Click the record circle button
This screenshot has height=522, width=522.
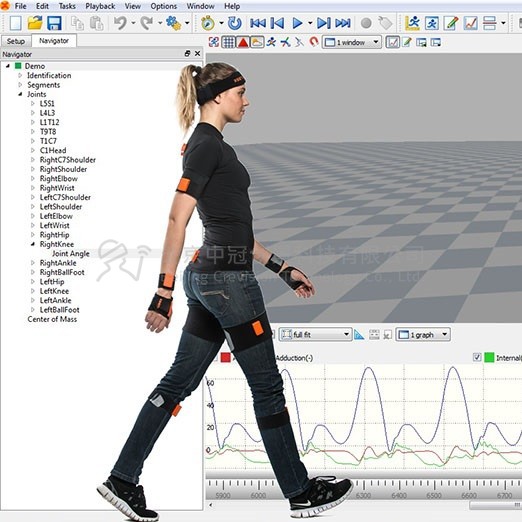(366, 23)
